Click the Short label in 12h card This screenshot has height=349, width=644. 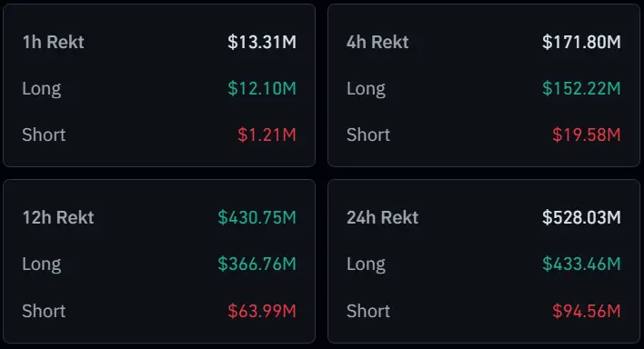pyautogui.click(x=44, y=311)
